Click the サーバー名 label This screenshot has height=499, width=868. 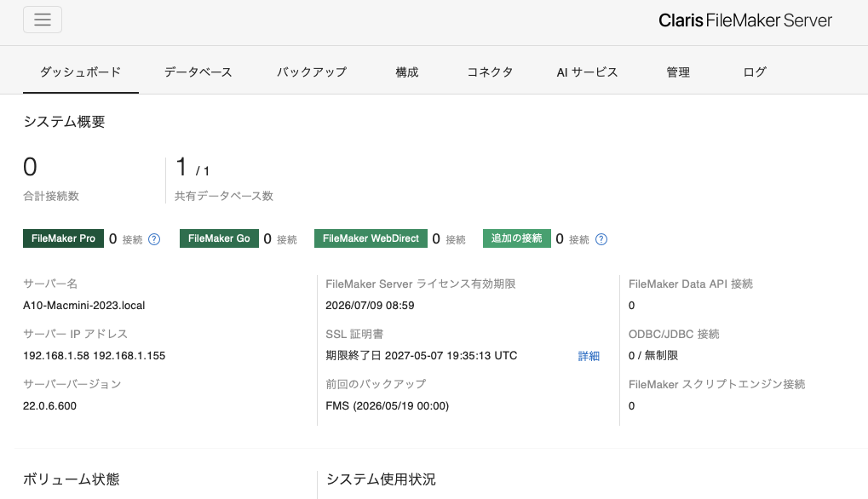click(x=50, y=284)
